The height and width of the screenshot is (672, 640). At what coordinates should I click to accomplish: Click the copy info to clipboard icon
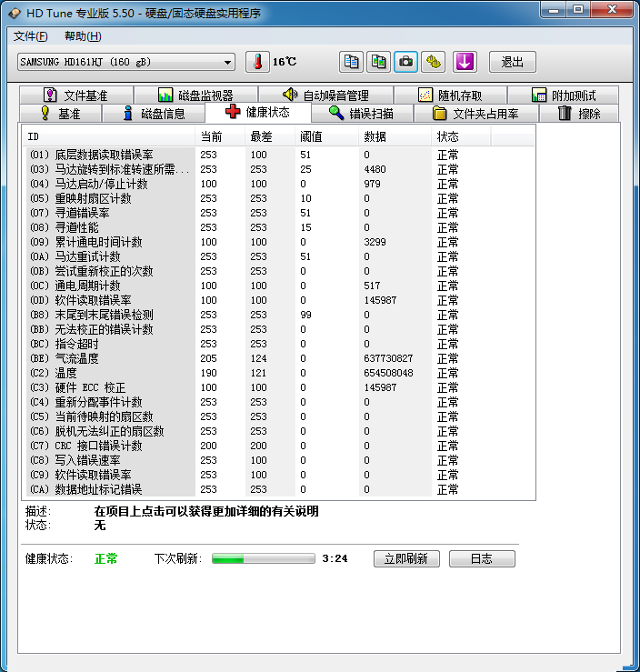[351, 62]
